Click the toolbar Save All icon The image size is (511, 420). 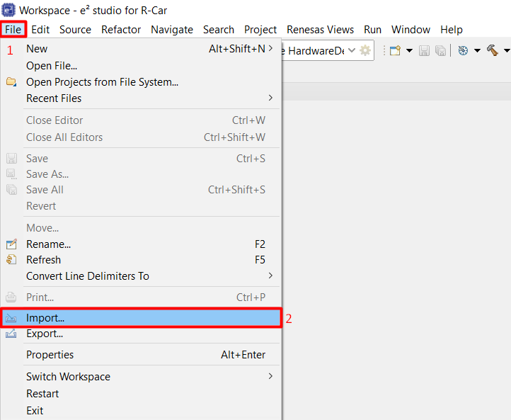point(440,50)
